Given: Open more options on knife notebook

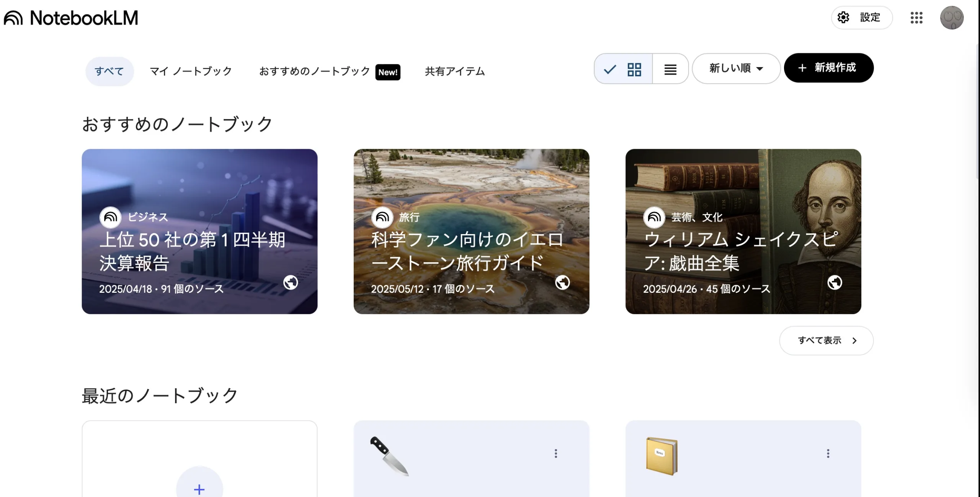Looking at the screenshot, I should coord(556,453).
